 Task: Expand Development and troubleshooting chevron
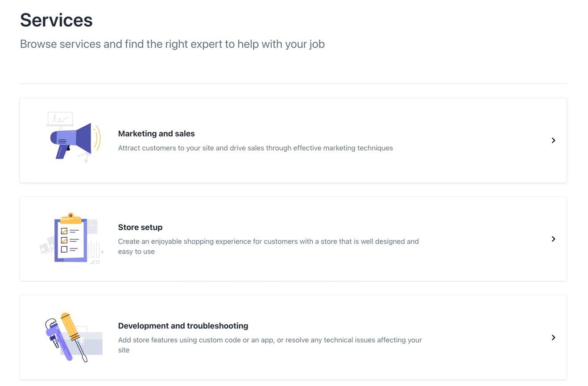coord(553,338)
